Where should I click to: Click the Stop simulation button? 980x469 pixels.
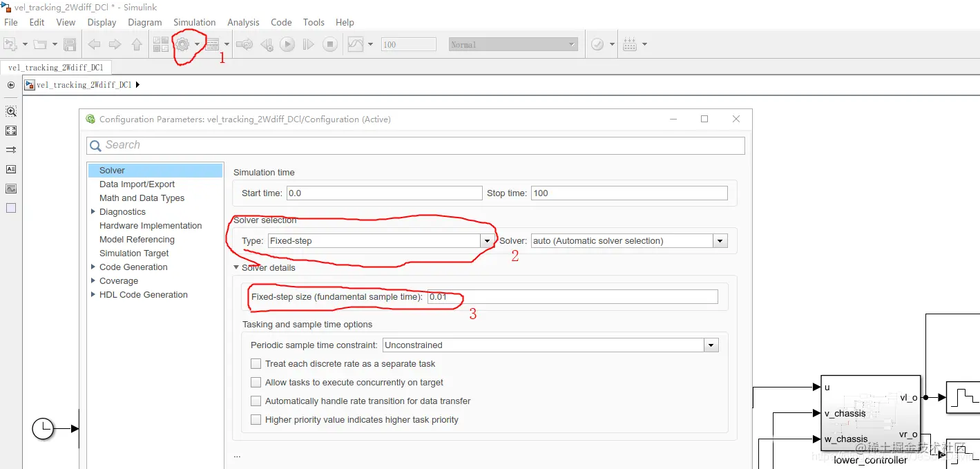[330, 45]
